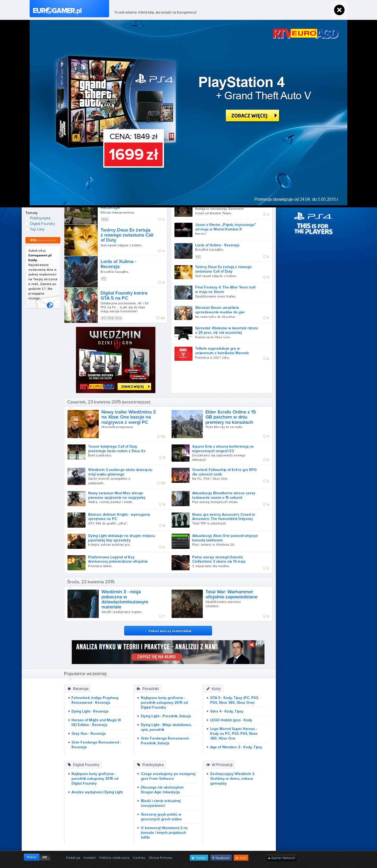Click the Eurogamer.pl logo

[x=57, y=11]
